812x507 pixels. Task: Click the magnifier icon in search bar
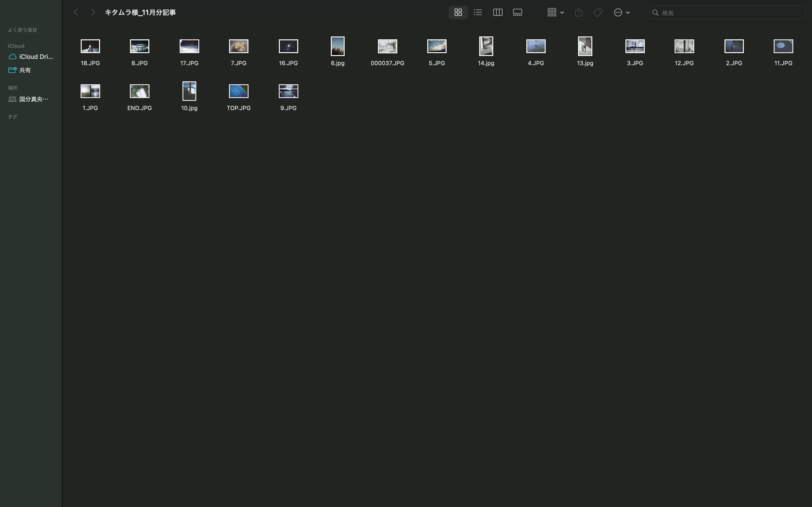coord(655,13)
